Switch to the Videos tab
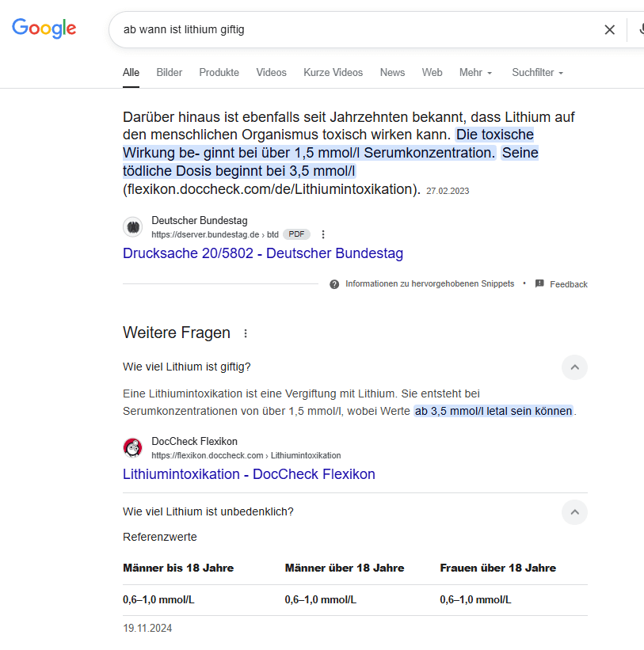The image size is (644, 650). [x=271, y=72]
